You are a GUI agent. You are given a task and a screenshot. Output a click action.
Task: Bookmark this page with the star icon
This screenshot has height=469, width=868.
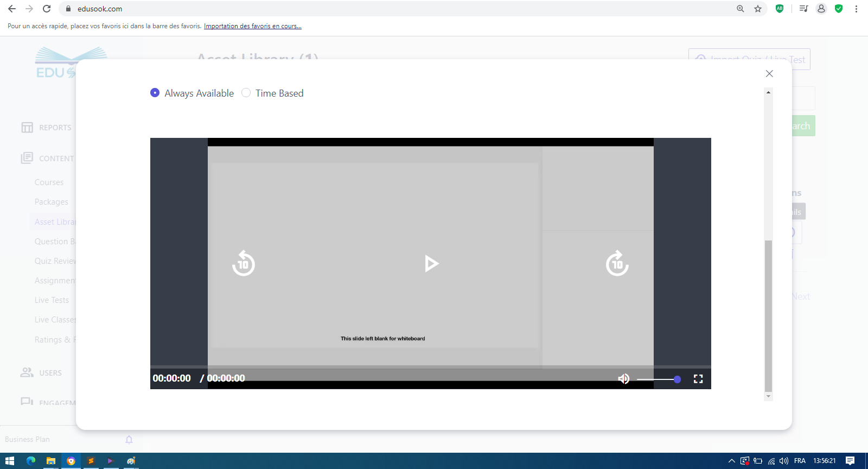pos(758,9)
